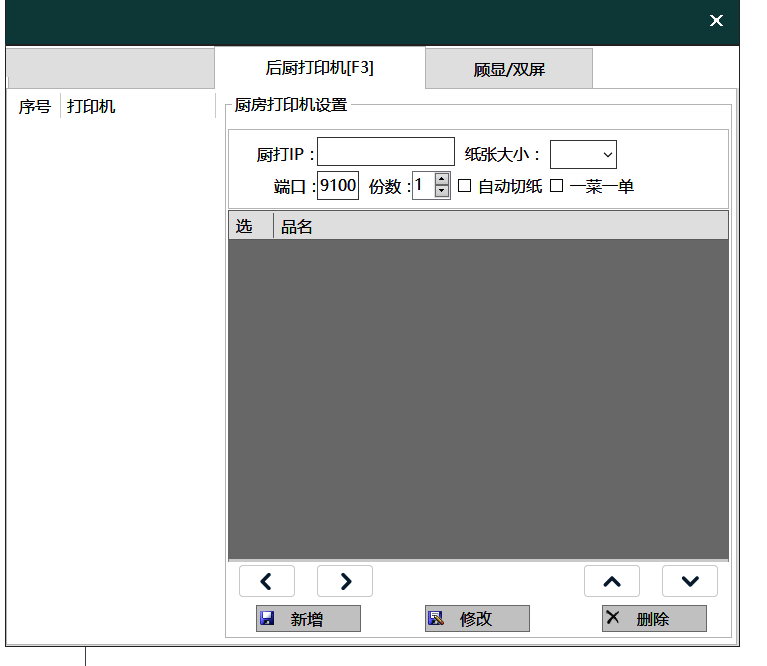Viewport: 767px width, 666px height.
Task: Select the 后厨打印机[F3] tab
Action: pyautogui.click(x=320, y=68)
